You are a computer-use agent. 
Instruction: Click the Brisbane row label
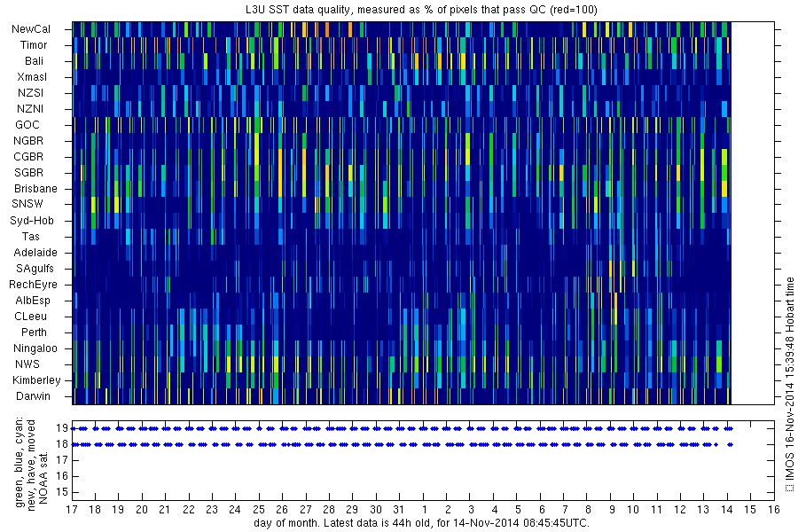tap(35, 188)
